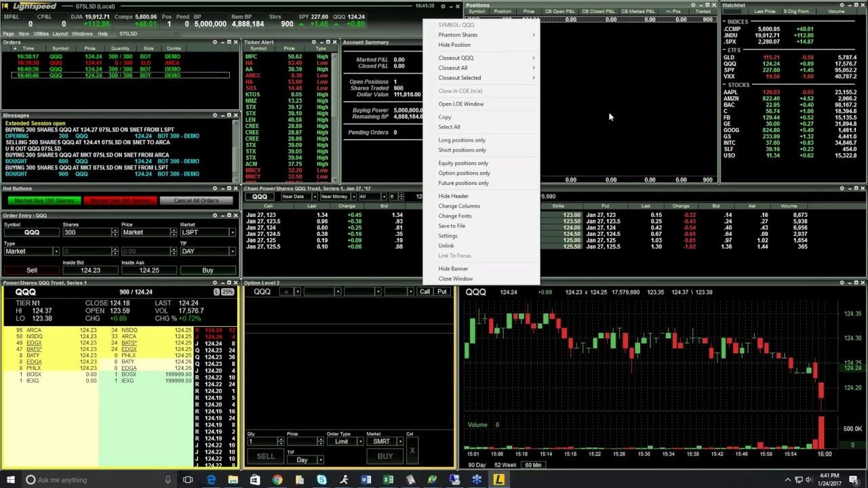Open settings gear of Messages panel
Screen dimensions: 868x488
pos(215,115)
